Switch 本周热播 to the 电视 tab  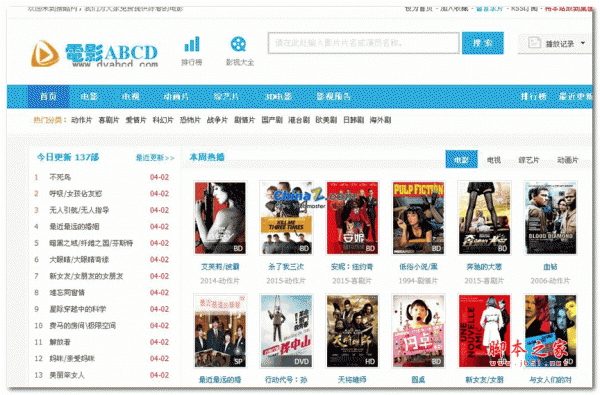click(x=494, y=160)
